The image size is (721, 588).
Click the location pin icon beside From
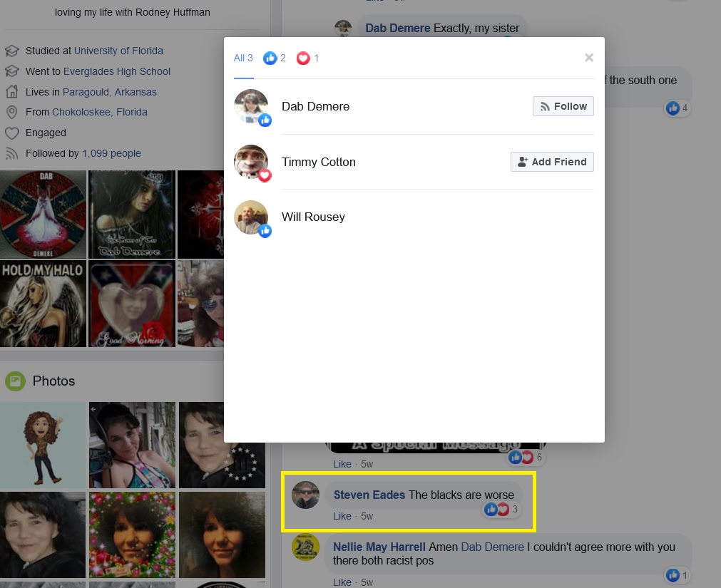coord(12,112)
